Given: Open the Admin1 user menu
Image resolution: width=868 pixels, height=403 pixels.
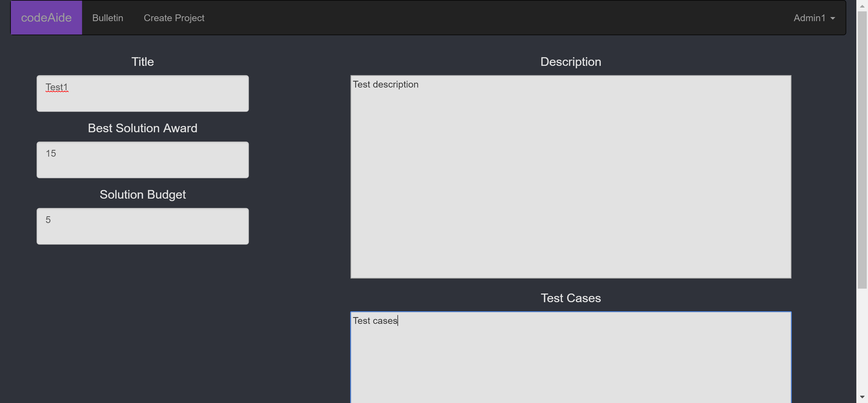Looking at the screenshot, I should click(x=809, y=18).
